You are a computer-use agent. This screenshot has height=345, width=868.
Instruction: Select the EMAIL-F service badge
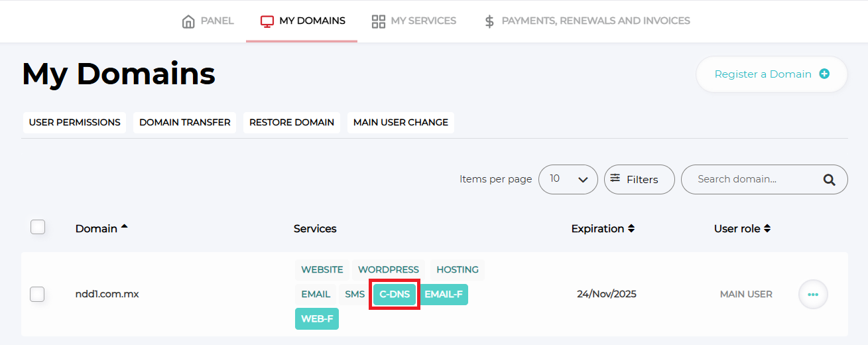pyautogui.click(x=444, y=294)
